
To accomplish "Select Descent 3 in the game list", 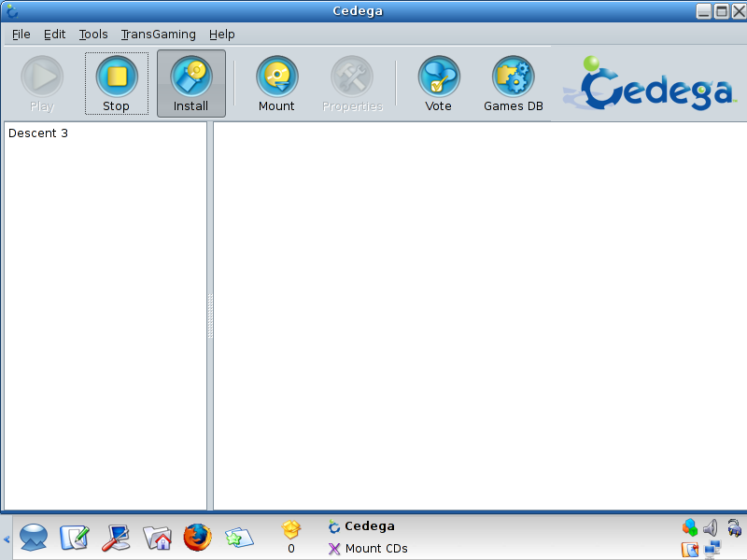I will point(38,133).
